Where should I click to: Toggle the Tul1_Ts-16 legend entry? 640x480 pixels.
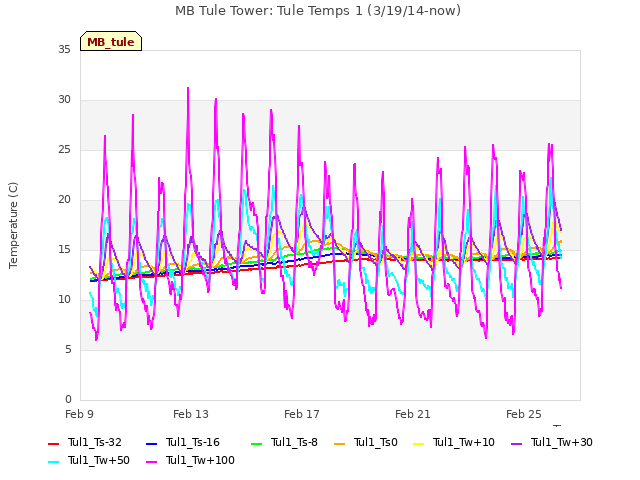pos(182,443)
